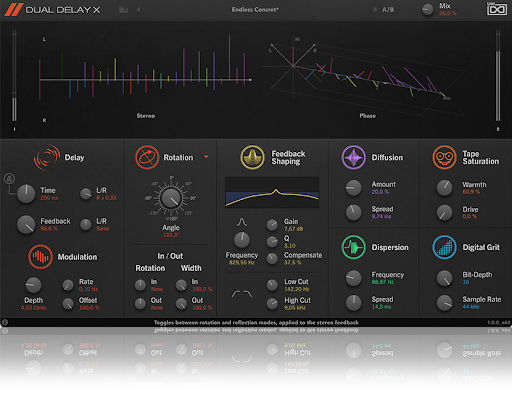Click the Dispersion Spread knob
Viewport: 512px width, 395px height.
[x=353, y=303]
